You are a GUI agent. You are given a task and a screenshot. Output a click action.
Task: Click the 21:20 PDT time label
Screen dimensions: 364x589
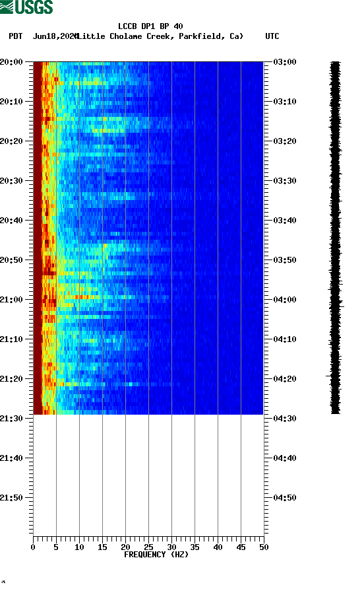[12, 379]
